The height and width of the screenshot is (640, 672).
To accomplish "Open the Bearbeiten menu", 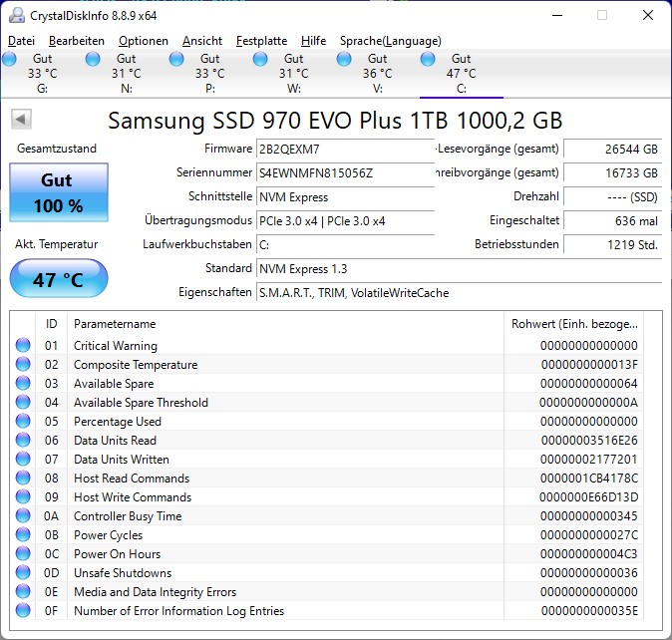I will (x=77, y=41).
